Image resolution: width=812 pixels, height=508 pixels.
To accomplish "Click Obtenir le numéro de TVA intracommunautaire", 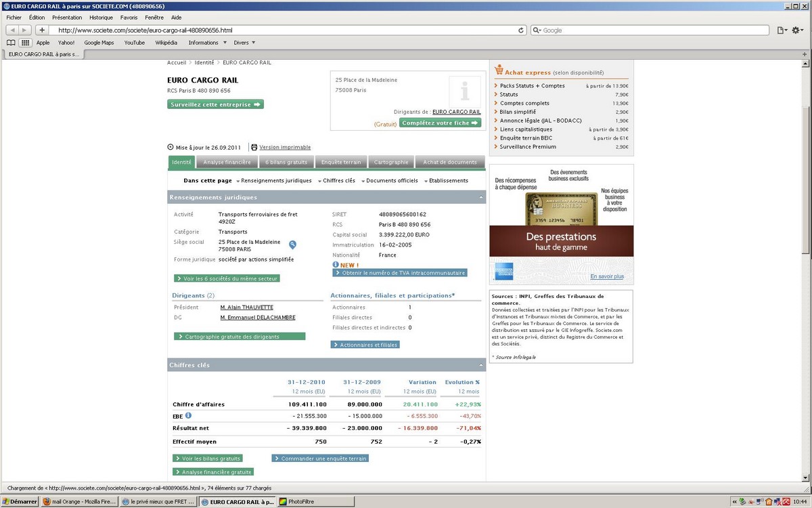I will point(400,273).
